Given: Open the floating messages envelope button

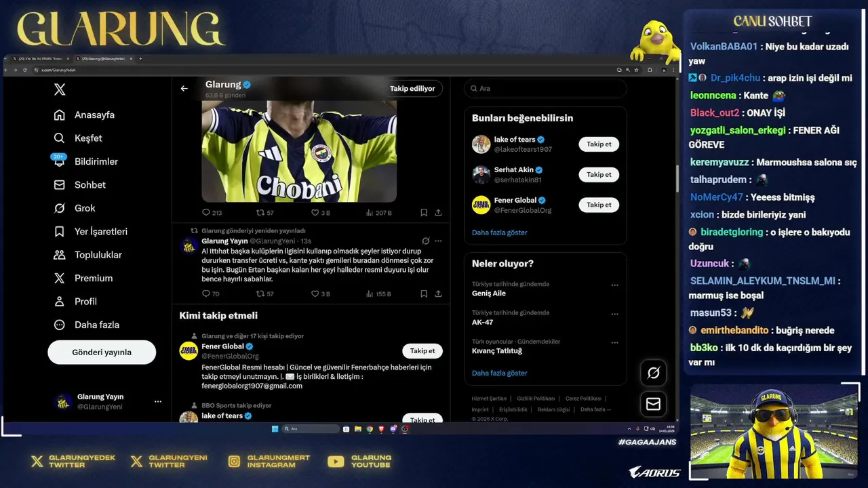Looking at the screenshot, I should [x=654, y=404].
